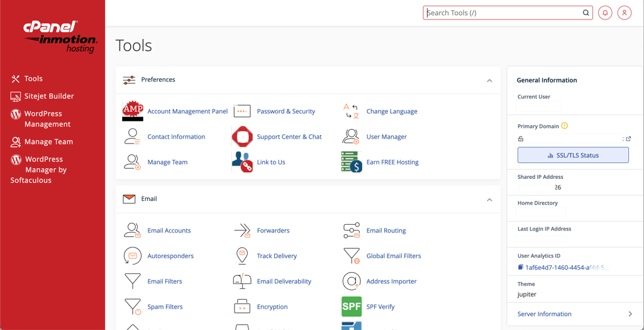Open the Email Routing link
This screenshot has height=330, width=644.
click(x=386, y=230)
